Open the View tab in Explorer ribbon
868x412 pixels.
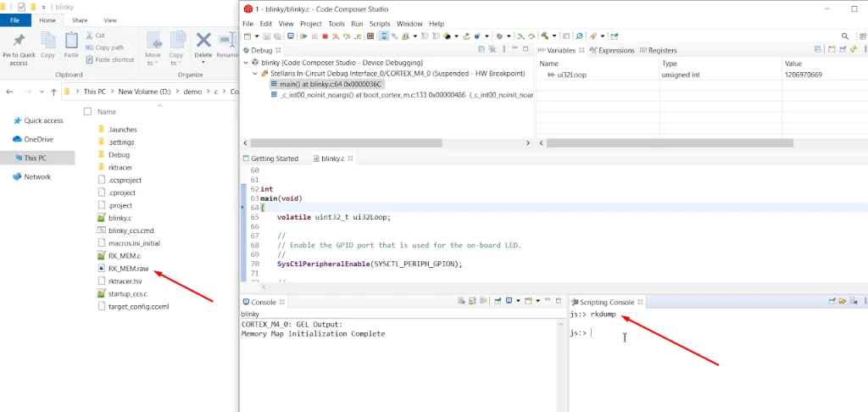click(110, 20)
